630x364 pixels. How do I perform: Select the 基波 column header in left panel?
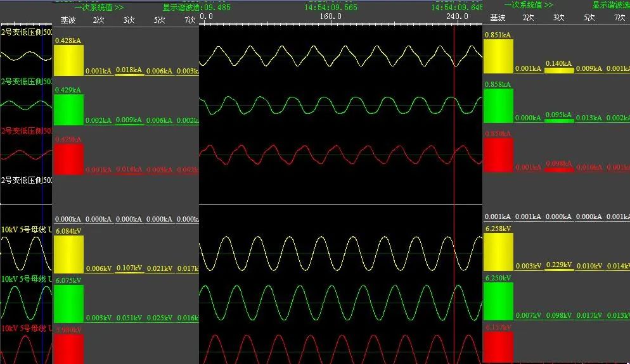pos(68,20)
